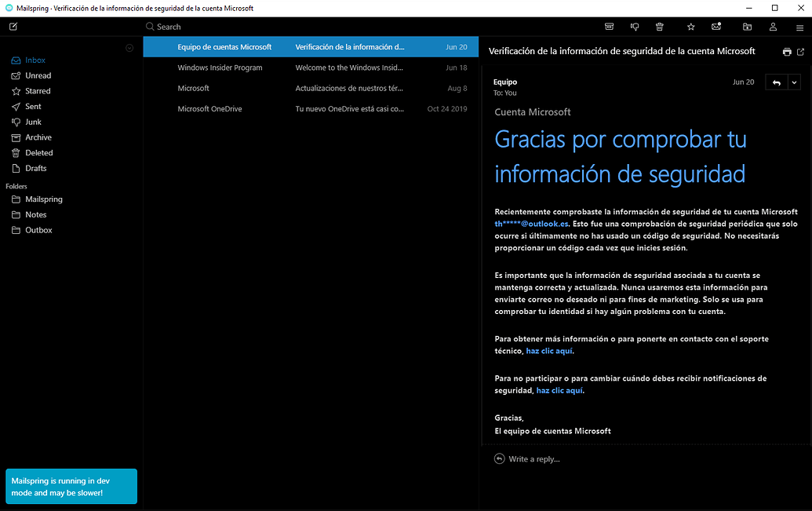Open the Microsoft OneDrive email

pos(311,109)
